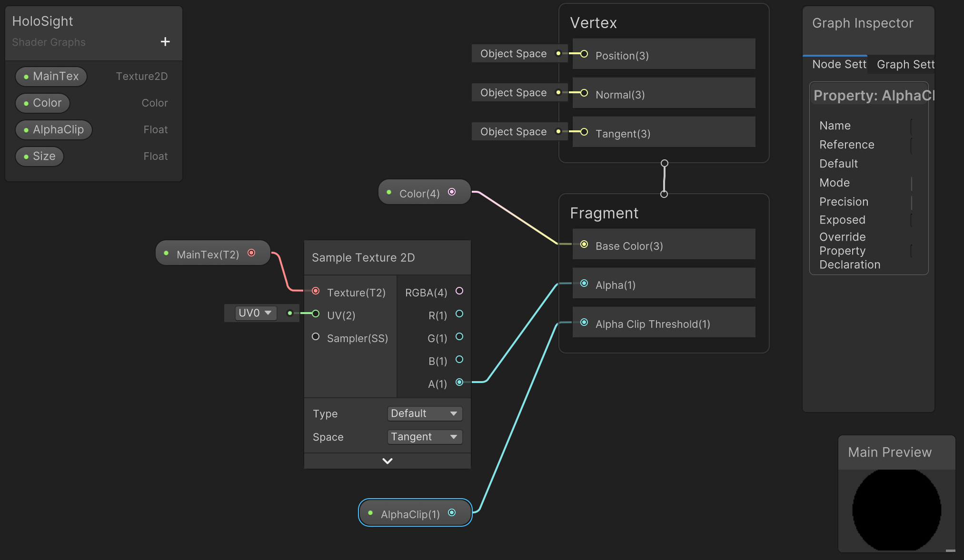The image size is (964, 560).
Task: Switch to Graph Settings tab
Action: click(904, 64)
